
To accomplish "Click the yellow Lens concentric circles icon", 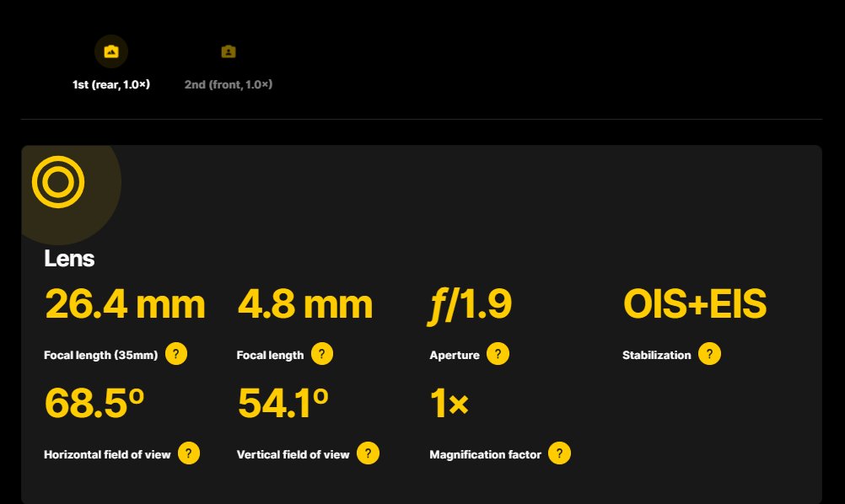I will click(x=58, y=182).
